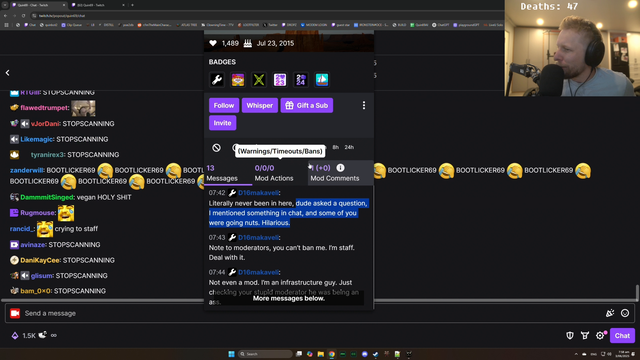Click username zanderwill in chat
Viewport: 640px width, 360px height.
[x=27, y=170]
